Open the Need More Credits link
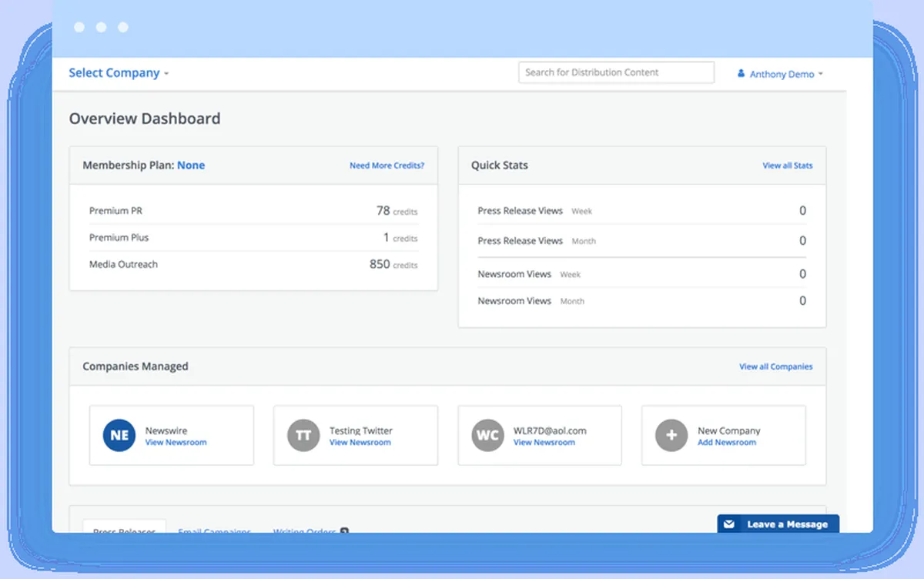Image resolution: width=924 pixels, height=579 pixels. [x=387, y=166]
